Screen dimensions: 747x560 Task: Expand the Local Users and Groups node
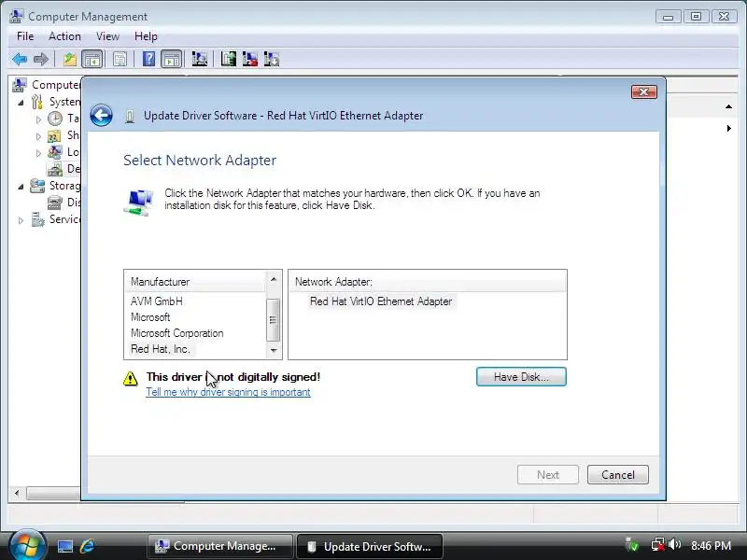point(38,153)
